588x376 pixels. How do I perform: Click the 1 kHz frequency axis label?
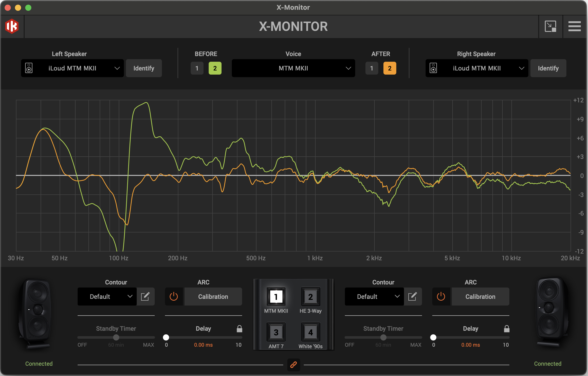pyautogui.click(x=315, y=258)
